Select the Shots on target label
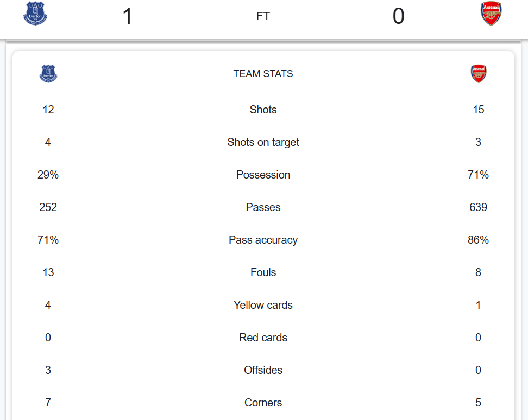This screenshot has height=420, width=528. pos(263,142)
